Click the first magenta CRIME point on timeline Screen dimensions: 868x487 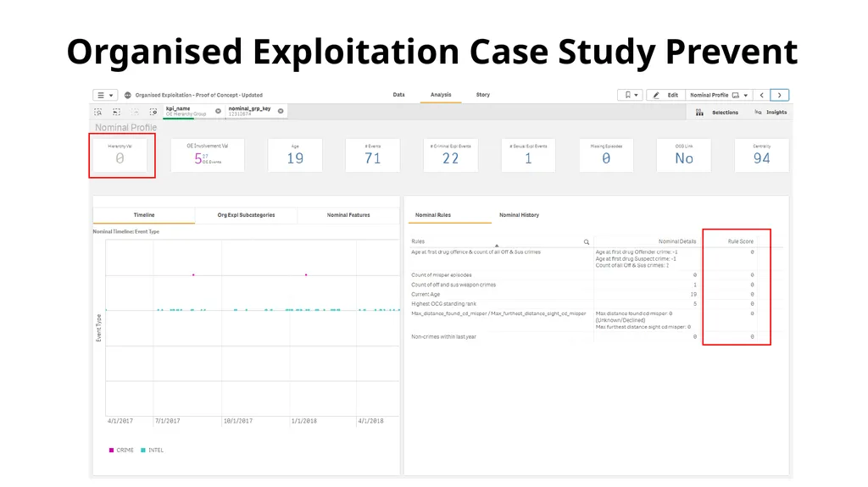click(193, 274)
